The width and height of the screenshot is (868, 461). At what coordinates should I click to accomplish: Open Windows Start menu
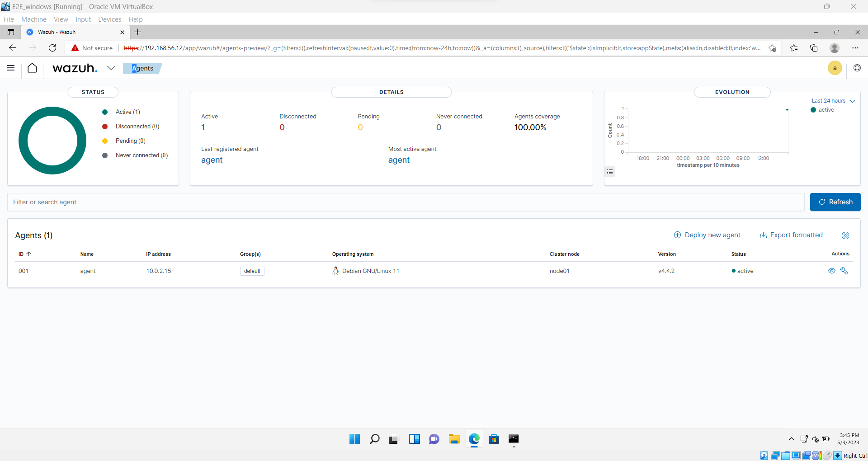[x=354, y=439]
